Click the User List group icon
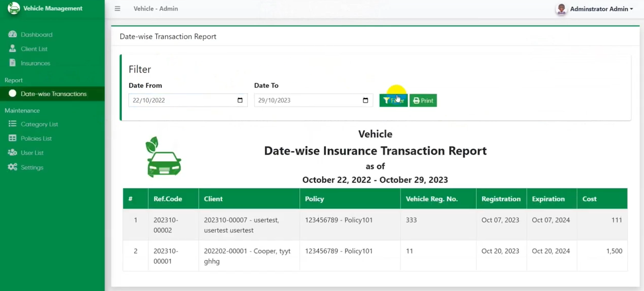Image resolution: width=644 pixels, height=291 pixels. [x=13, y=153]
